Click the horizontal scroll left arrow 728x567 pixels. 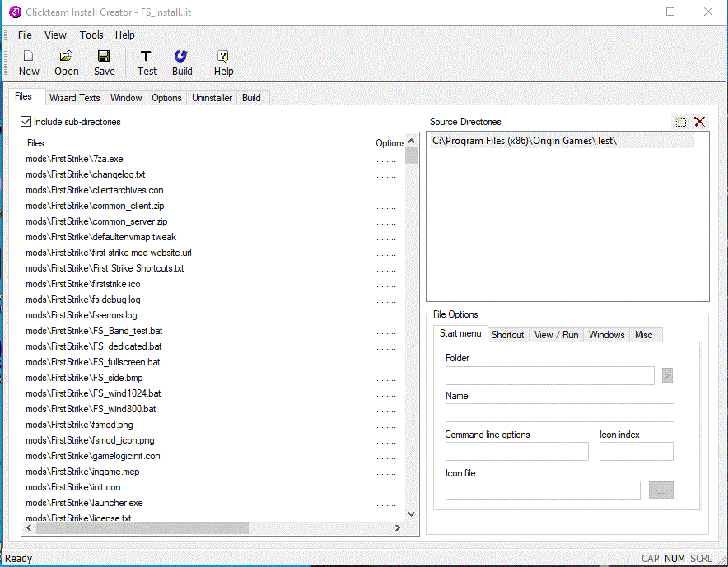(x=30, y=528)
